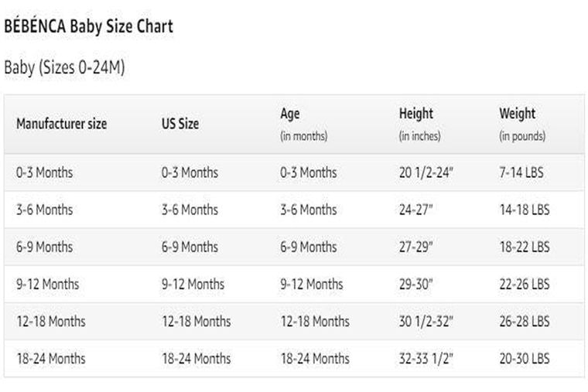The image size is (588, 392).
Task: Click the 30 1/2-32" height cell
Action: pyautogui.click(x=426, y=321)
